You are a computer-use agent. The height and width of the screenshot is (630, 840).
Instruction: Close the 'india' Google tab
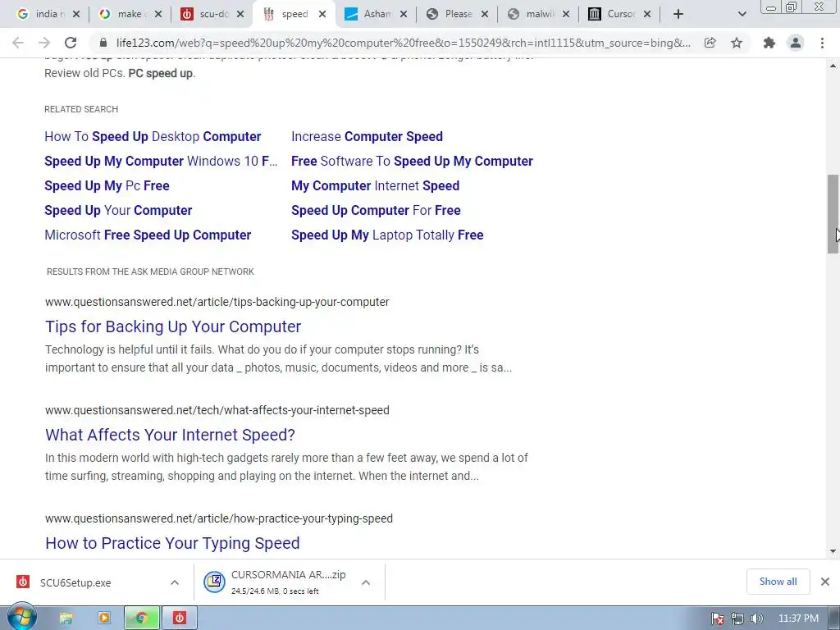click(x=76, y=14)
